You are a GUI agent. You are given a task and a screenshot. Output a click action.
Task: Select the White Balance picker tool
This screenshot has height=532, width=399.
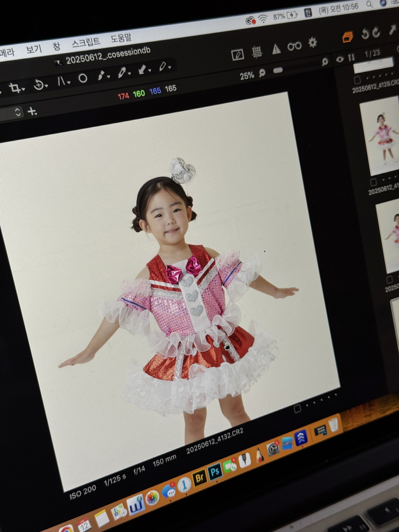pos(122,72)
